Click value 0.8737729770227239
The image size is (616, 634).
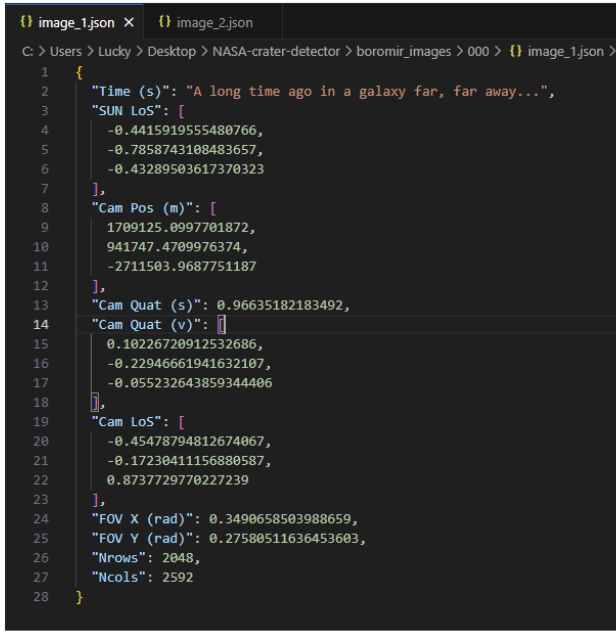(x=178, y=480)
